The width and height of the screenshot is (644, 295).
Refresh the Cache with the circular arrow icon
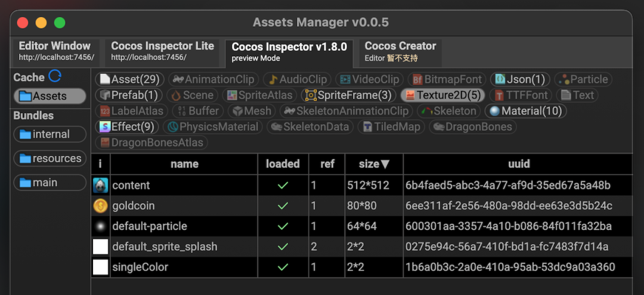click(x=55, y=76)
